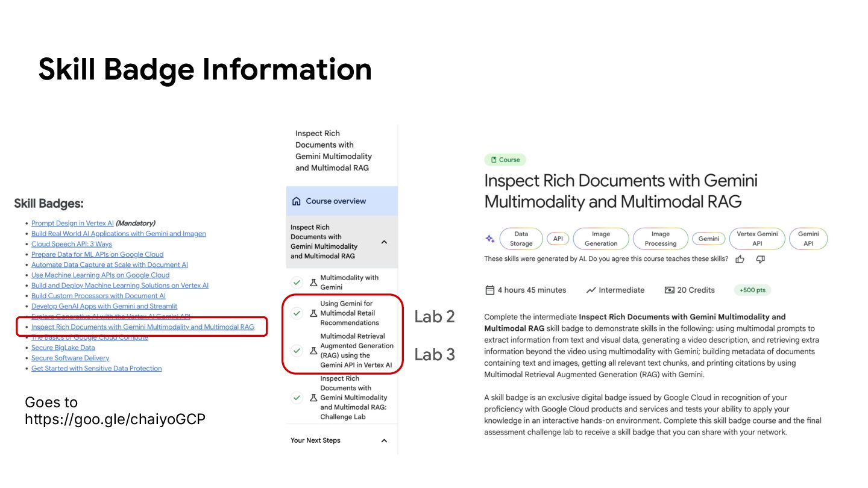868x488 pixels.
Task: Click the green check for Multimodality with Gemini
Action: pos(297,282)
